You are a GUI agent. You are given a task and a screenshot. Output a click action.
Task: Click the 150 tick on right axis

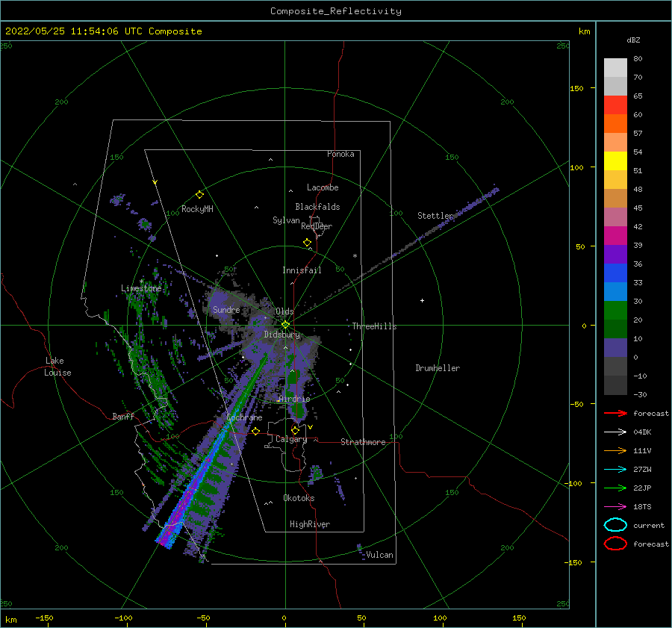point(576,88)
